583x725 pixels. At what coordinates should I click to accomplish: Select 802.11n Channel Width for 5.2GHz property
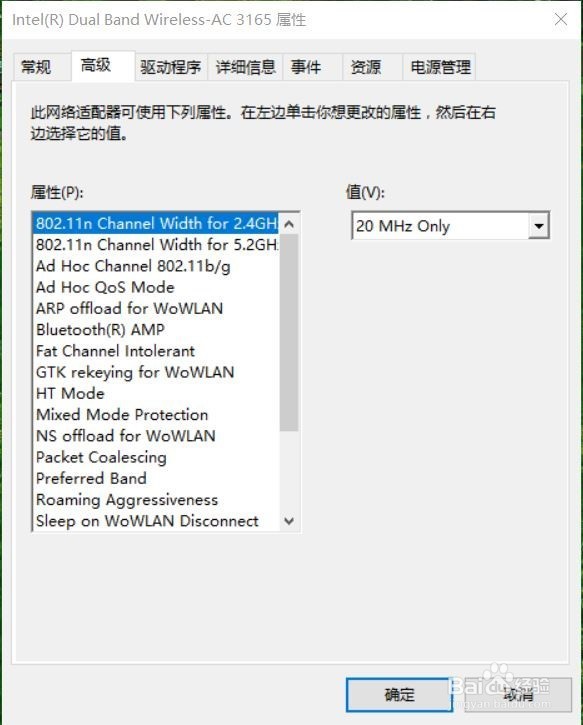157,245
